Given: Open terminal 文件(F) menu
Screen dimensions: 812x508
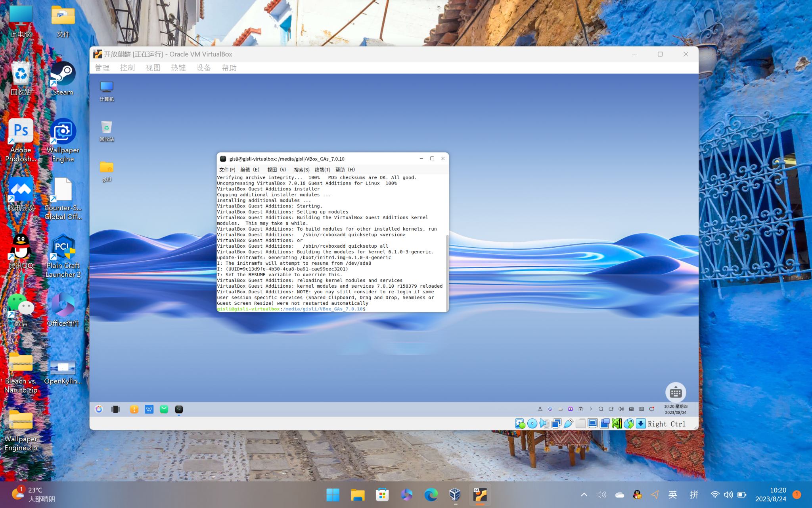Looking at the screenshot, I should [227, 169].
